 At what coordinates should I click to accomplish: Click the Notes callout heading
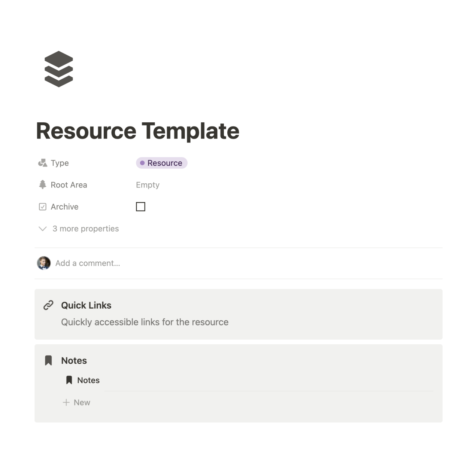(74, 361)
